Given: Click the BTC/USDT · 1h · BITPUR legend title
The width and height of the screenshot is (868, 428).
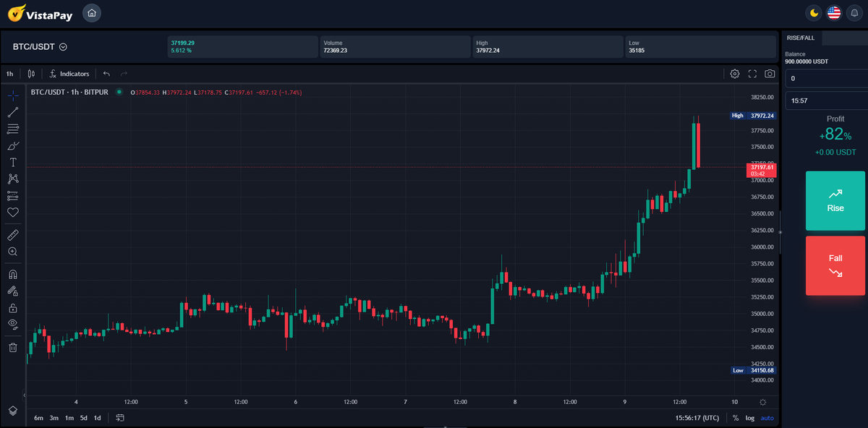Looking at the screenshot, I should pyautogui.click(x=69, y=92).
